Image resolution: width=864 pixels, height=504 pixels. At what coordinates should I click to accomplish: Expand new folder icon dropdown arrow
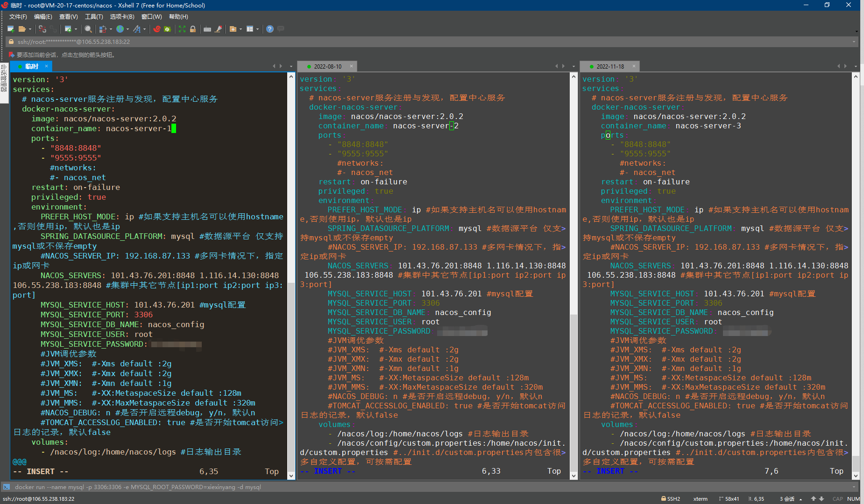(241, 29)
